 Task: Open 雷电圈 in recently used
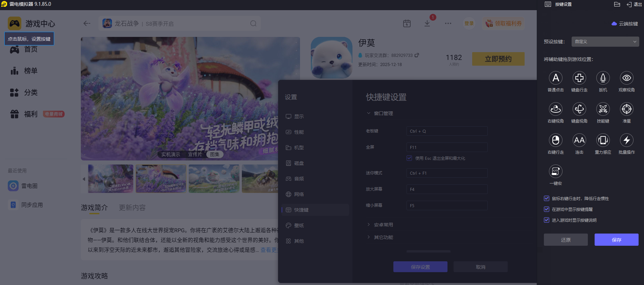23,186
